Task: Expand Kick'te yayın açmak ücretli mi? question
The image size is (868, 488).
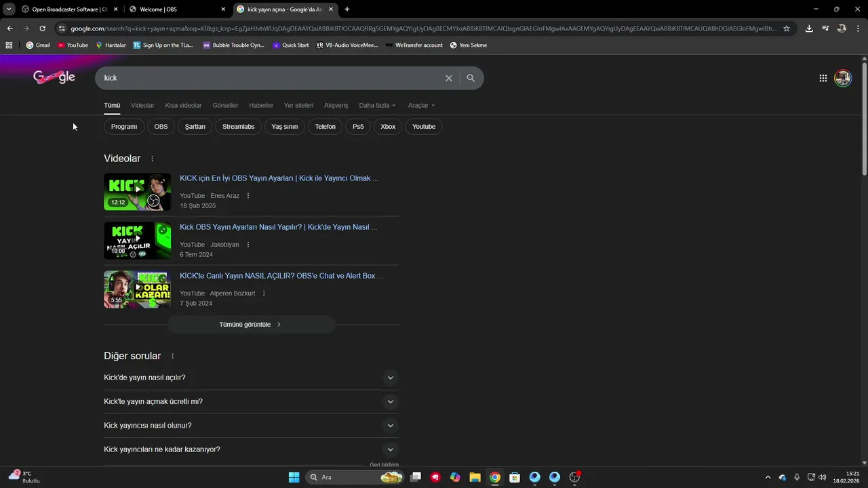Action: click(251, 401)
